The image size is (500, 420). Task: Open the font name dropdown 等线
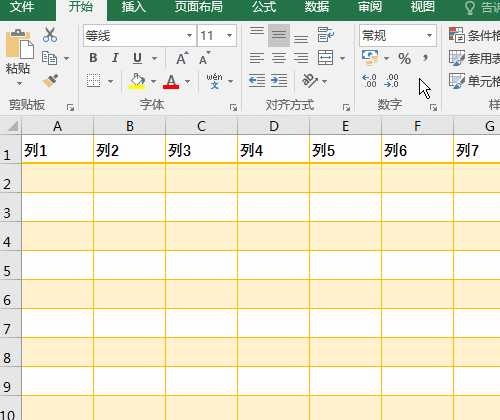click(139, 35)
